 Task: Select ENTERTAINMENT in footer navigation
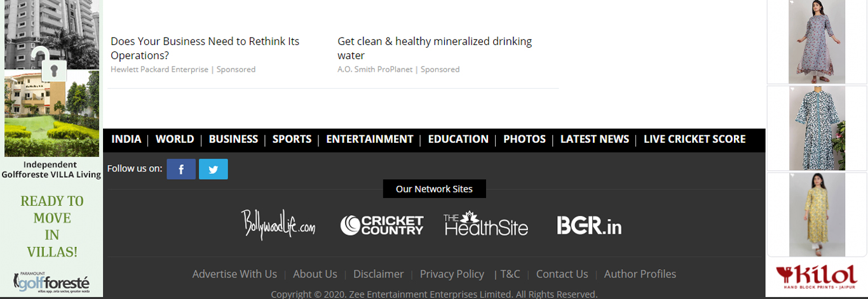tap(369, 139)
